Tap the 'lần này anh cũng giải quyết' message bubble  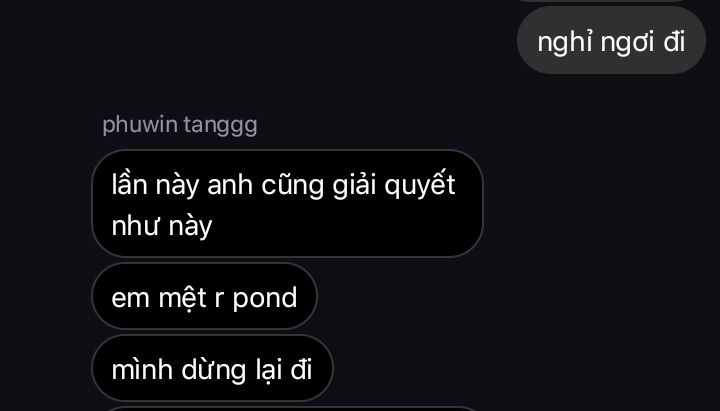(x=287, y=203)
